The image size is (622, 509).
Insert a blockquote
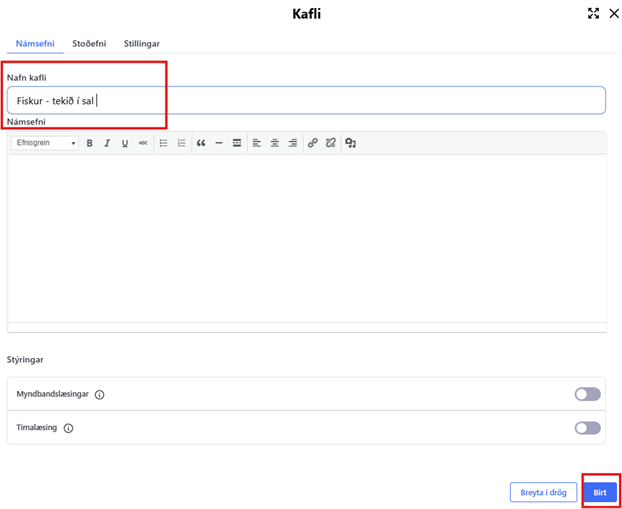(x=201, y=143)
